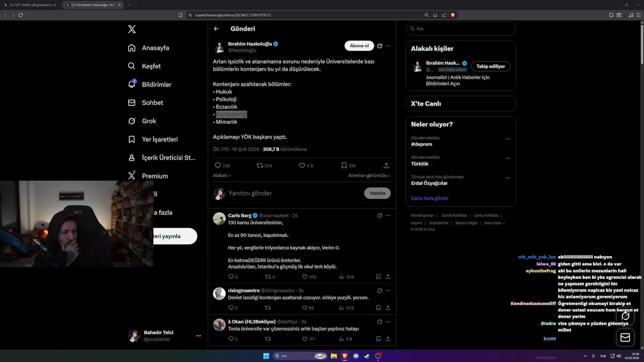Open X'te Canlı panel
Viewport: 644px width, 362px height.
click(461, 104)
